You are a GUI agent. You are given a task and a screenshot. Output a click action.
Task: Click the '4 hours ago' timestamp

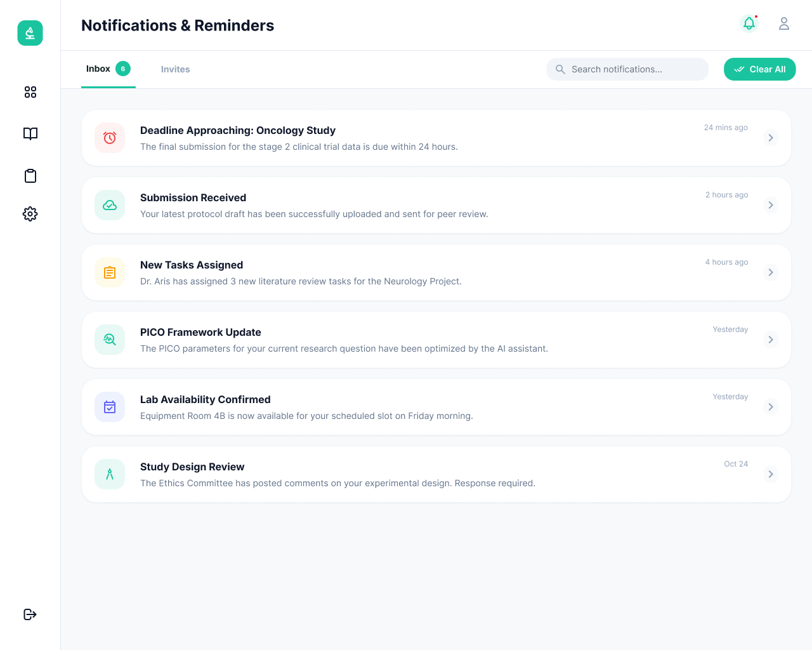pos(727,262)
